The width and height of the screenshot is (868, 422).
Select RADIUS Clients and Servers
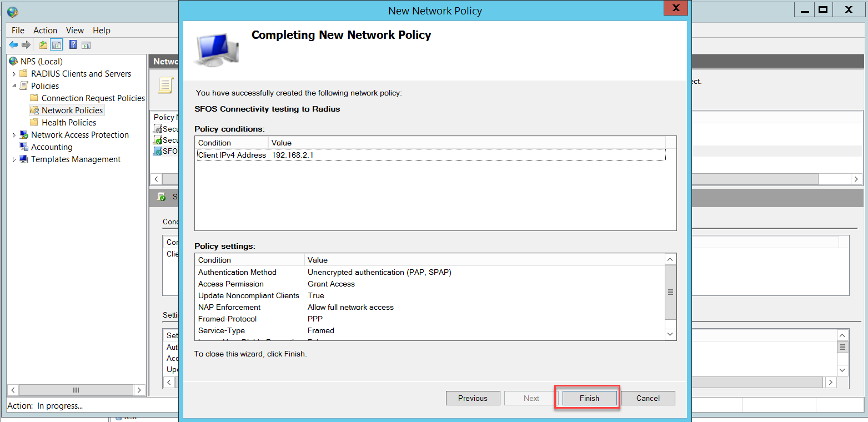pos(81,73)
